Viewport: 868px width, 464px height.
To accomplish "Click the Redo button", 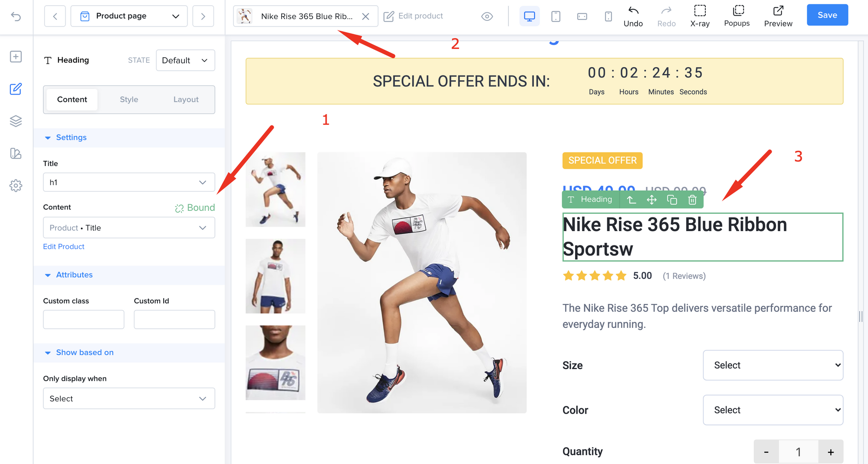I will click(666, 16).
